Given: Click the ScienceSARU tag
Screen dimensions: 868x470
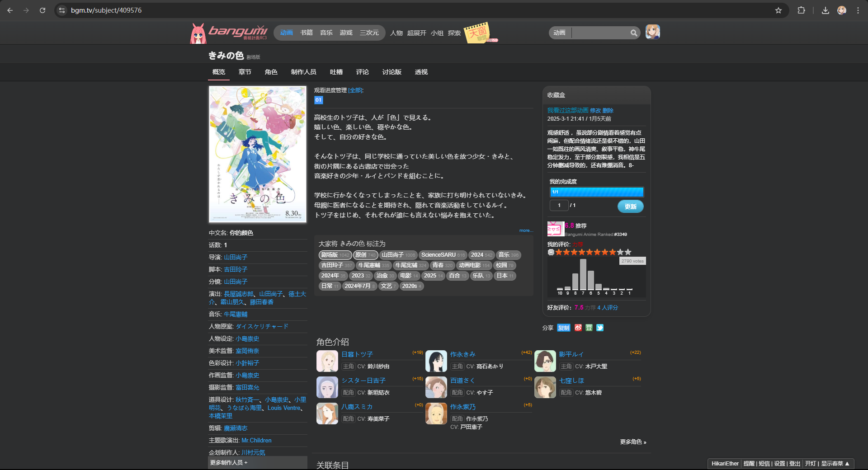Looking at the screenshot, I should coord(443,255).
